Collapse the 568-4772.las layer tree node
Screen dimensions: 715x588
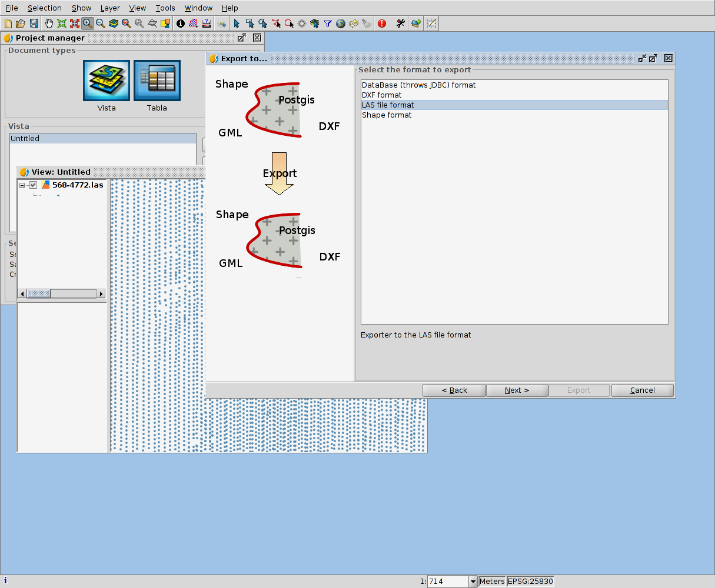click(x=22, y=185)
